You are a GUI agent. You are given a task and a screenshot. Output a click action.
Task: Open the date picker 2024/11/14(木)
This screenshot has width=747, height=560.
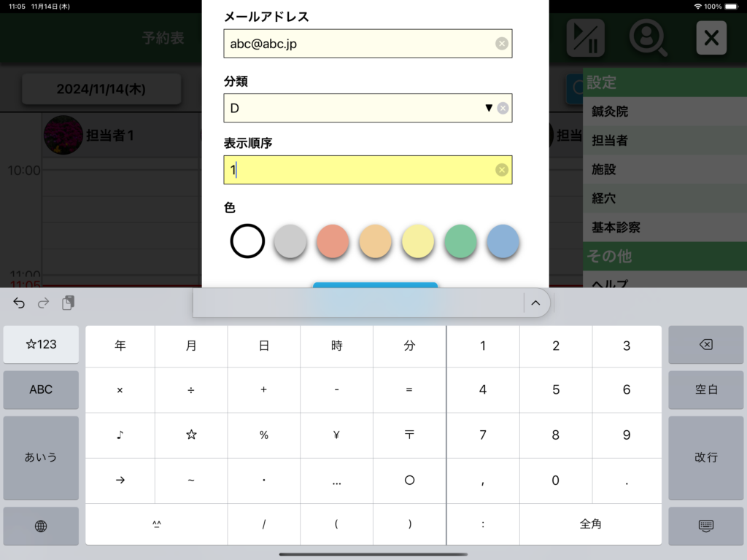(x=101, y=90)
